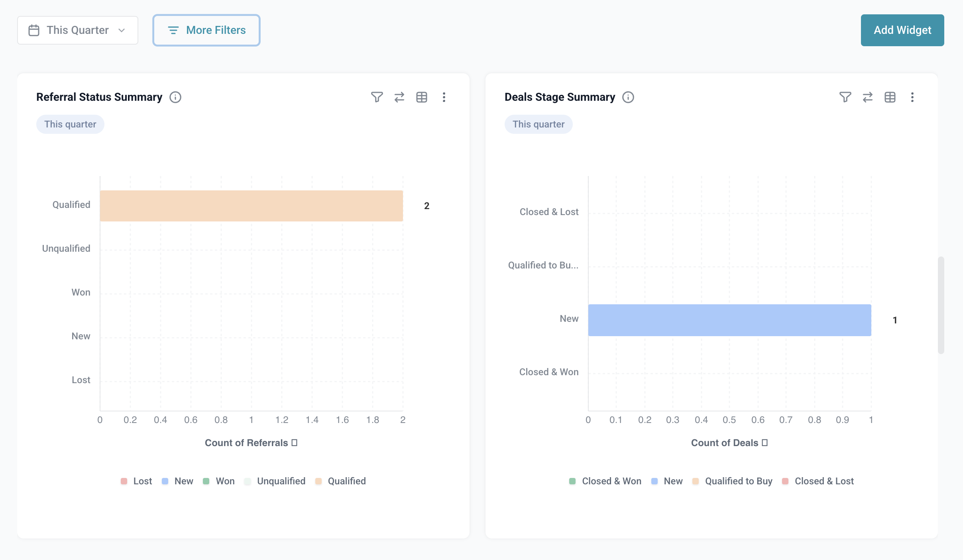Screen dimensions: 963x560
Task: Open table view icon on Referral Status Summary
Action: 421,97
